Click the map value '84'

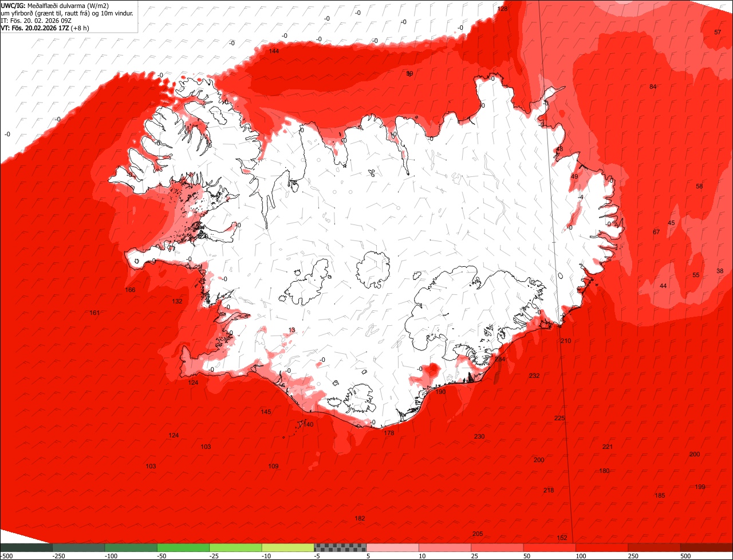tap(653, 86)
